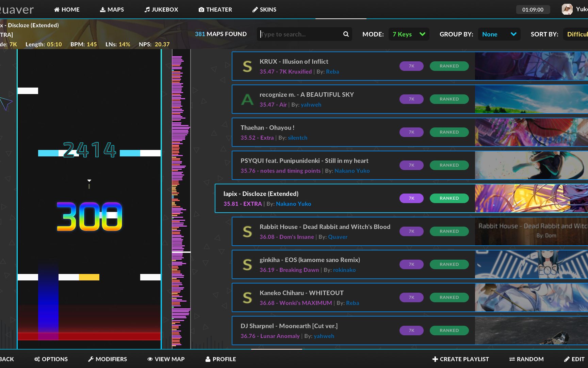Open MODIFIERS menu

click(x=108, y=359)
